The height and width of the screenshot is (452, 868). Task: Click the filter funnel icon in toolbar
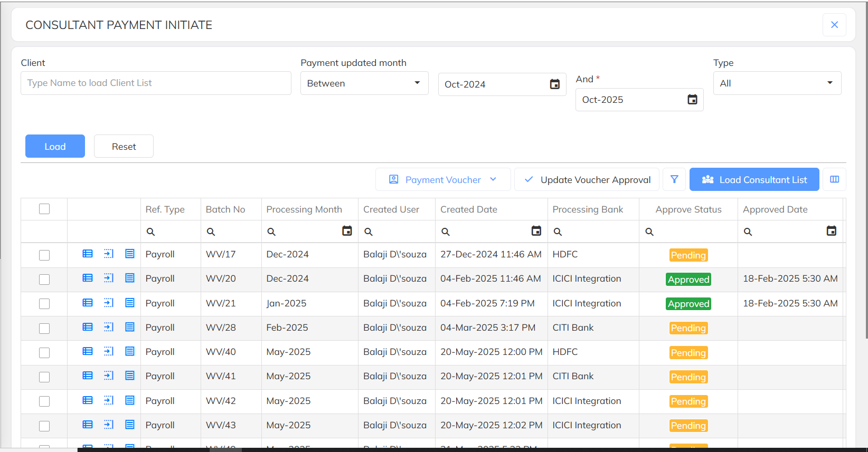674,179
